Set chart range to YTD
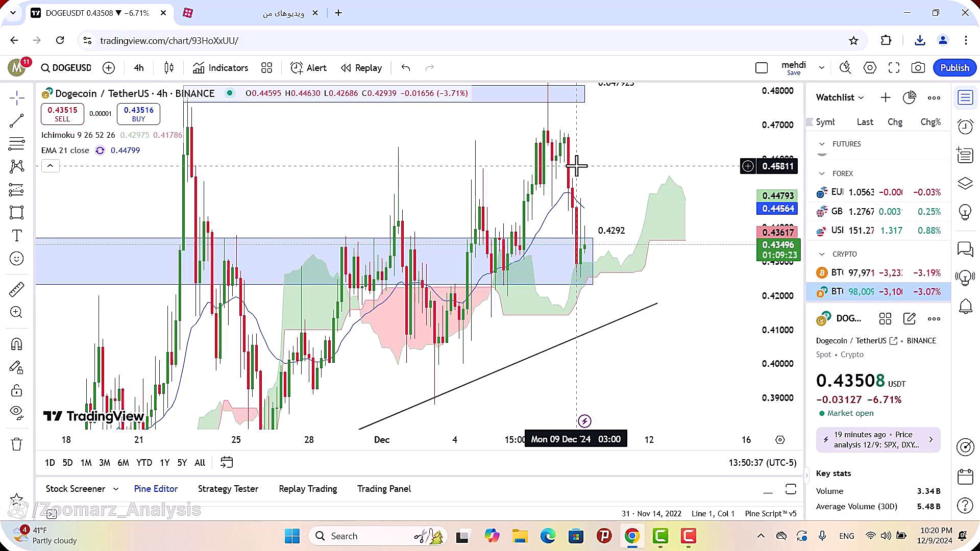This screenshot has height=551, width=980. coord(144,463)
